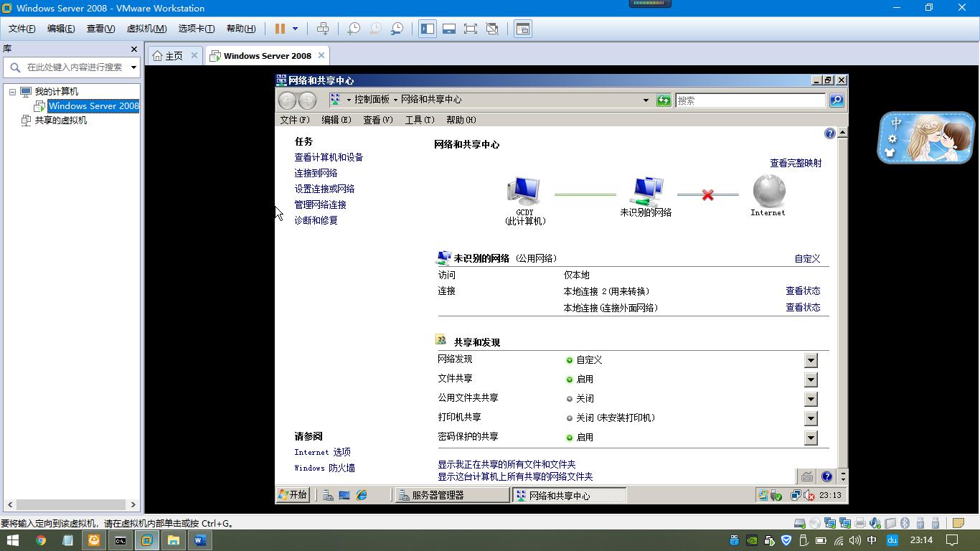Expand the 打印机共享 settings arrow
The height and width of the screenshot is (551, 980).
click(x=811, y=418)
